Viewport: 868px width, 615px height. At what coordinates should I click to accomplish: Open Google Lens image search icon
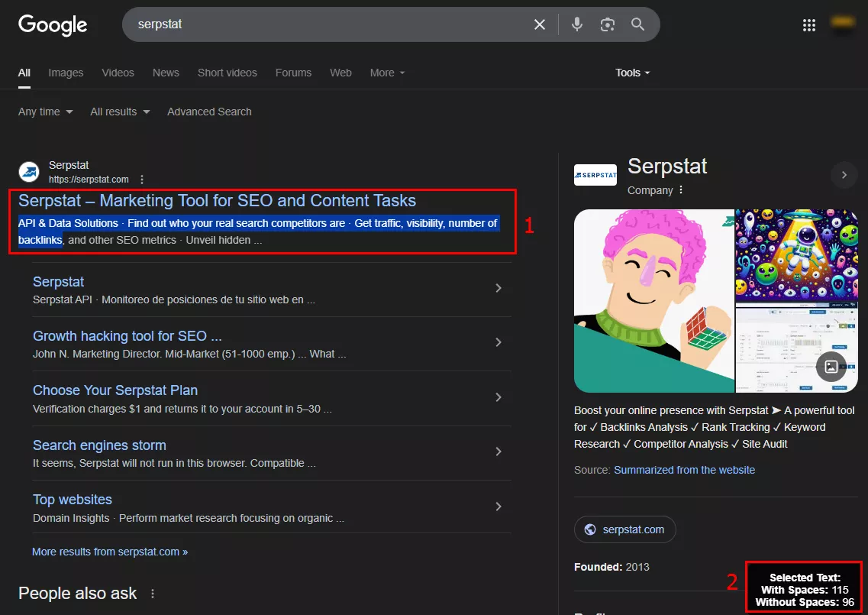[607, 24]
